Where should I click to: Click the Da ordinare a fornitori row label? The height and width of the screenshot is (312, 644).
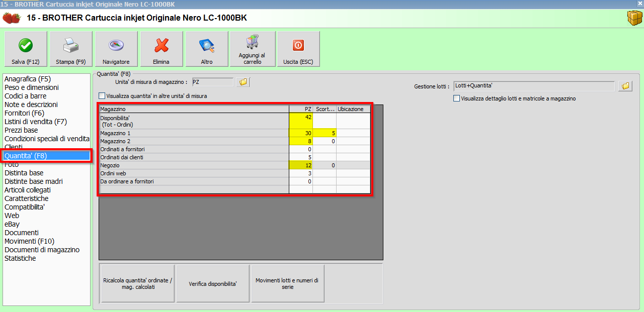coord(194,181)
